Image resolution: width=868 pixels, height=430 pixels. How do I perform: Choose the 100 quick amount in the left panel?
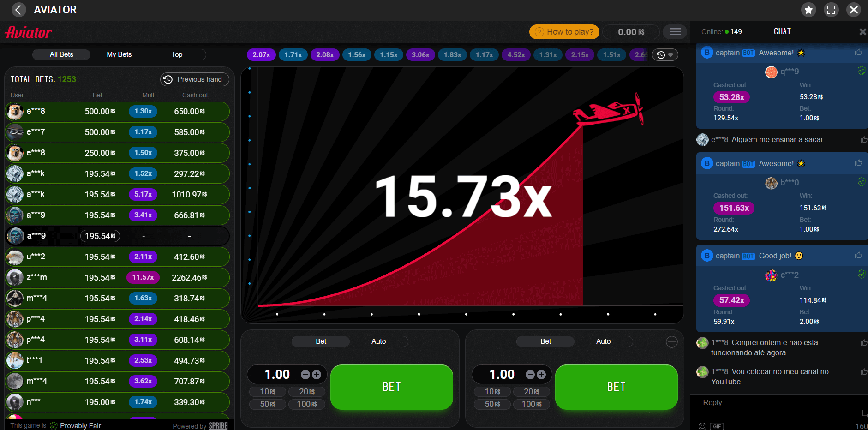click(x=307, y=404)
